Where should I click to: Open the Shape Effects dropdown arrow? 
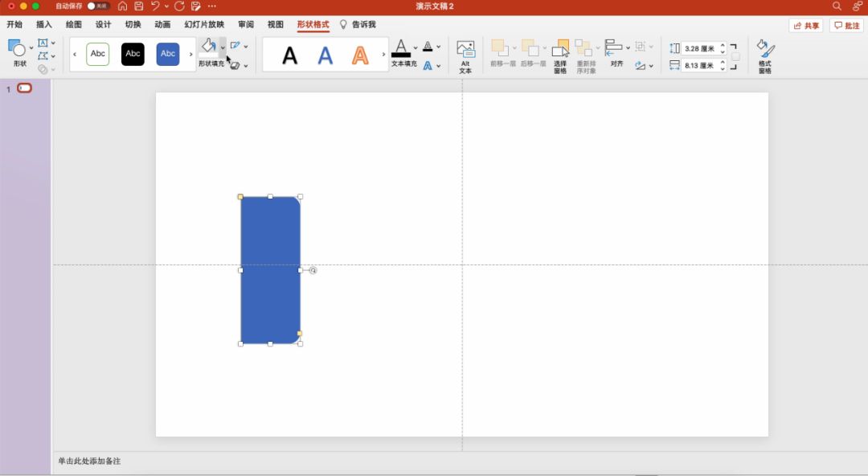246,65
